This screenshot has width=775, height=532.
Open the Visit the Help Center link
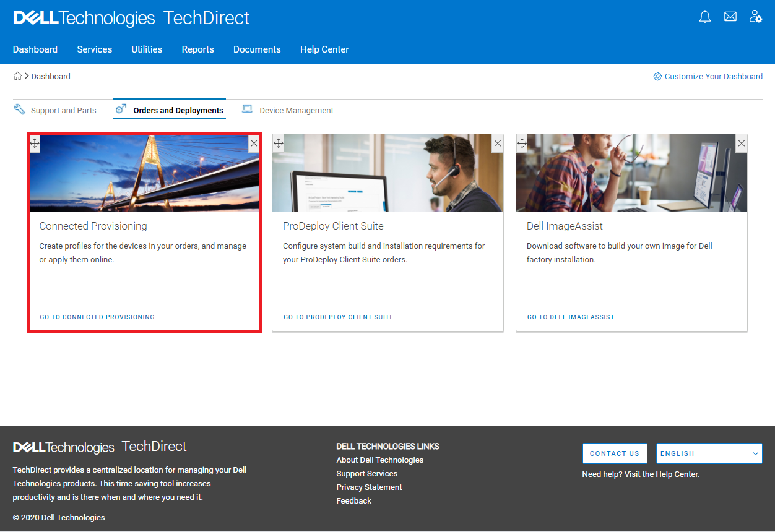point(661,474)
